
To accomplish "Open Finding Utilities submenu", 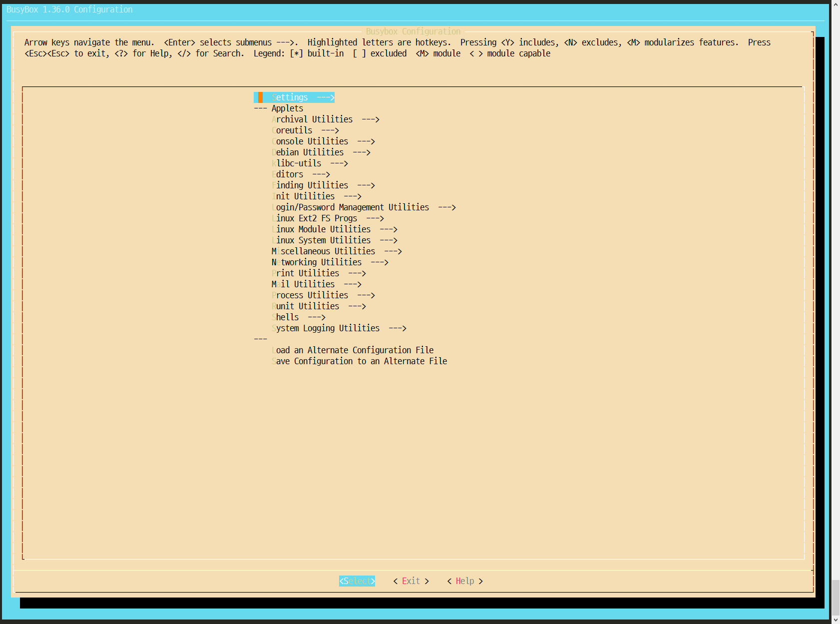I will (323, 185).
